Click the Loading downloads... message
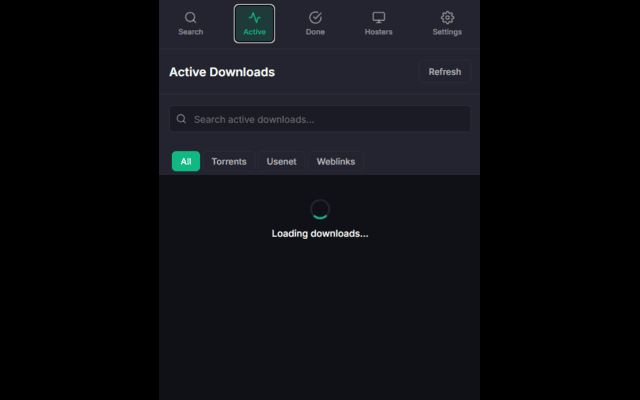 point(320,233)
